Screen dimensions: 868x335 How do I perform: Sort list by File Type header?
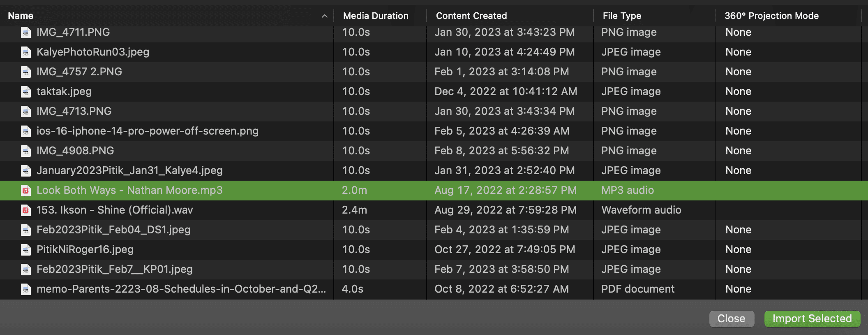pos(621,16)
